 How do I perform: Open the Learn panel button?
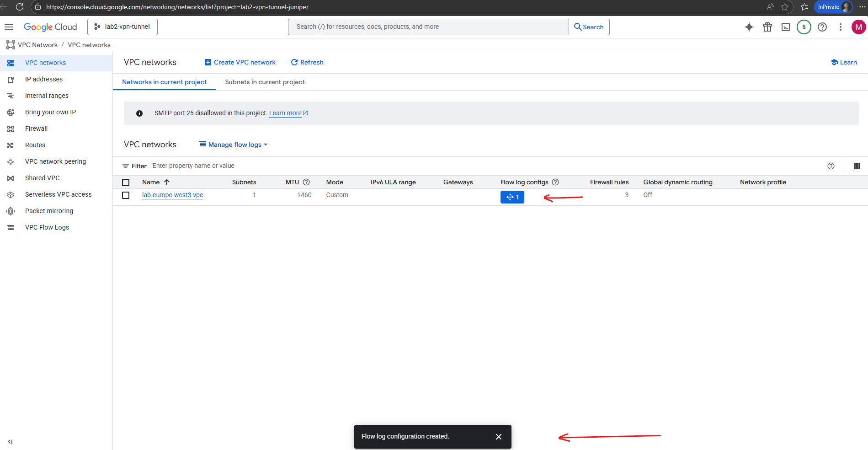pos(844,62)
